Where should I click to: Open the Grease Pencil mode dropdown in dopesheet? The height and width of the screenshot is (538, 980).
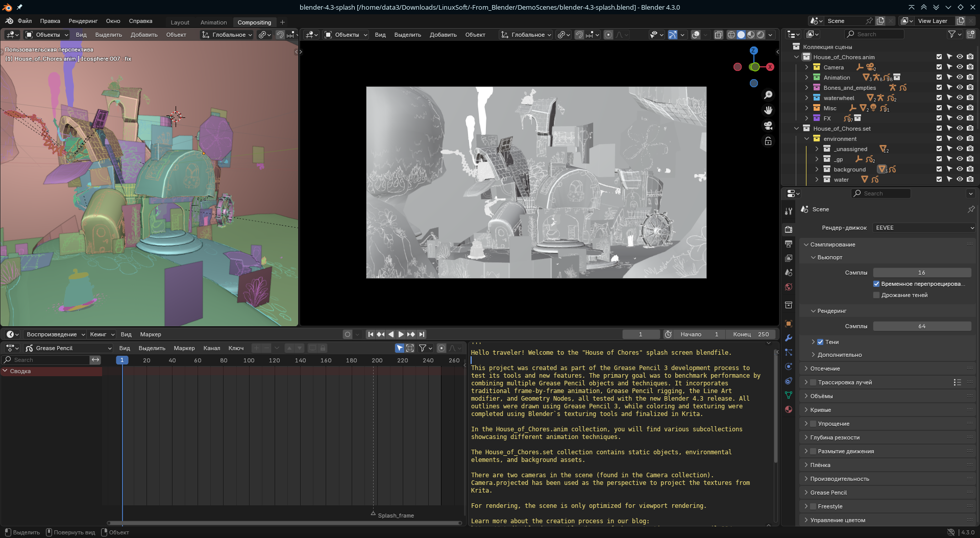69,348
